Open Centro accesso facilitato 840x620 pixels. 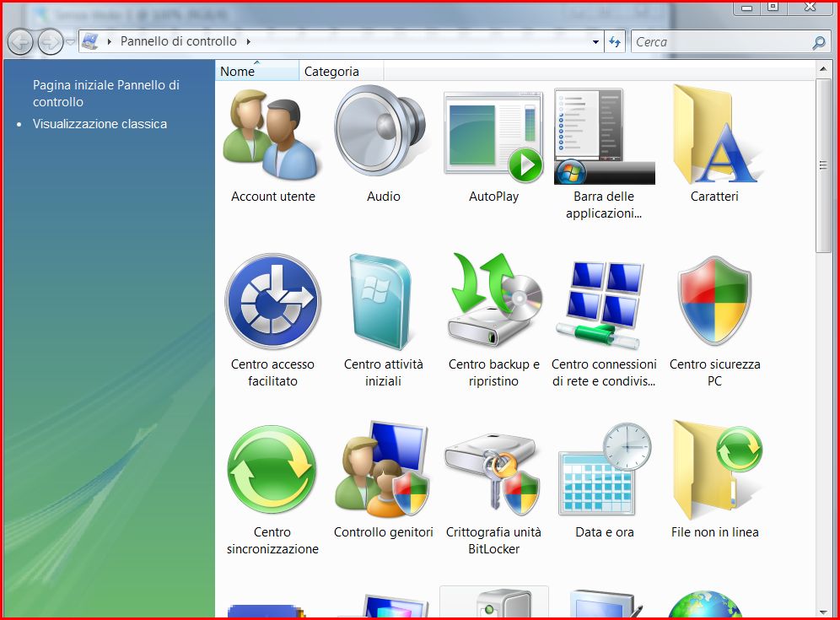[272, 321]
